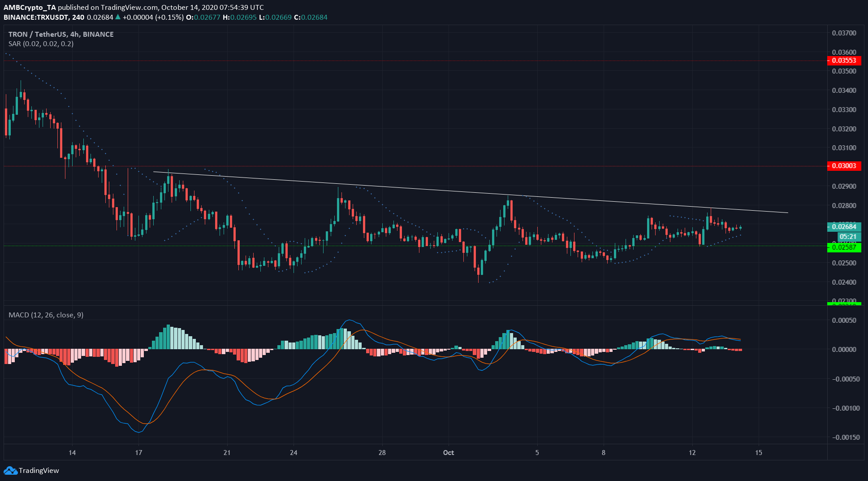Image resolution: width=868 pixels, height=481 pixels.
Task: Click date 15 on the time axis
Action: click(759, 453)
